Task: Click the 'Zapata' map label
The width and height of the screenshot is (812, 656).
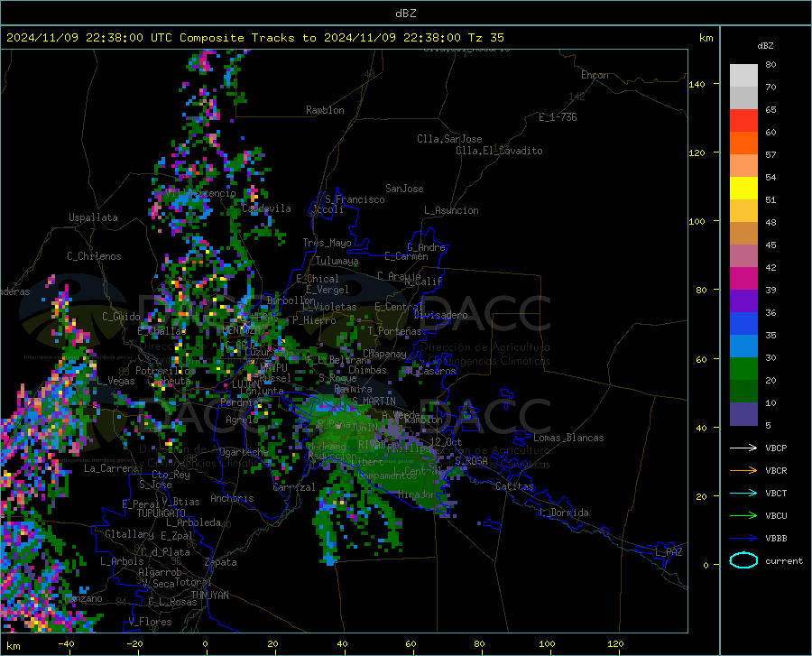Action: tap(221, 562)
